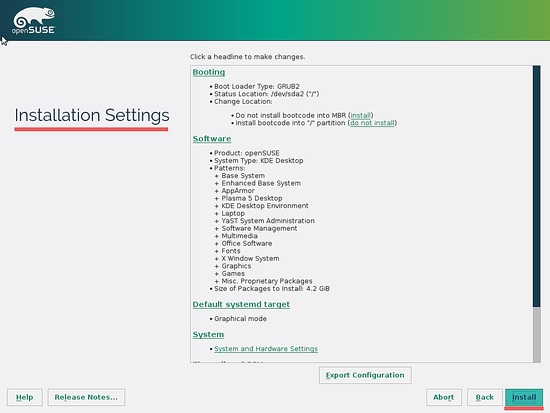Click the Installation Settings title
Screen dimensions: 550x413
pyautogui.click(x=92, y=115)
